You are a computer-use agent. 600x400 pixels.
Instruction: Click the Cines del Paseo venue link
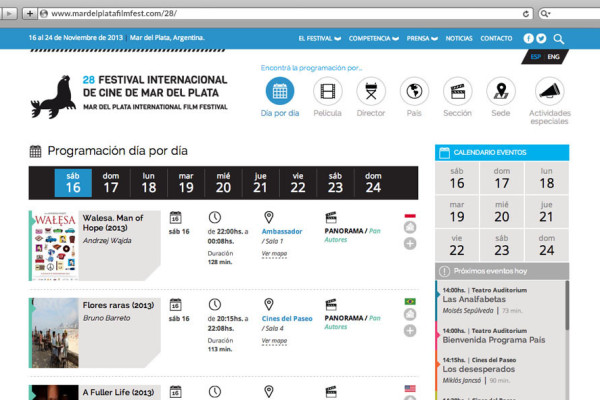(x=287, y=318)
